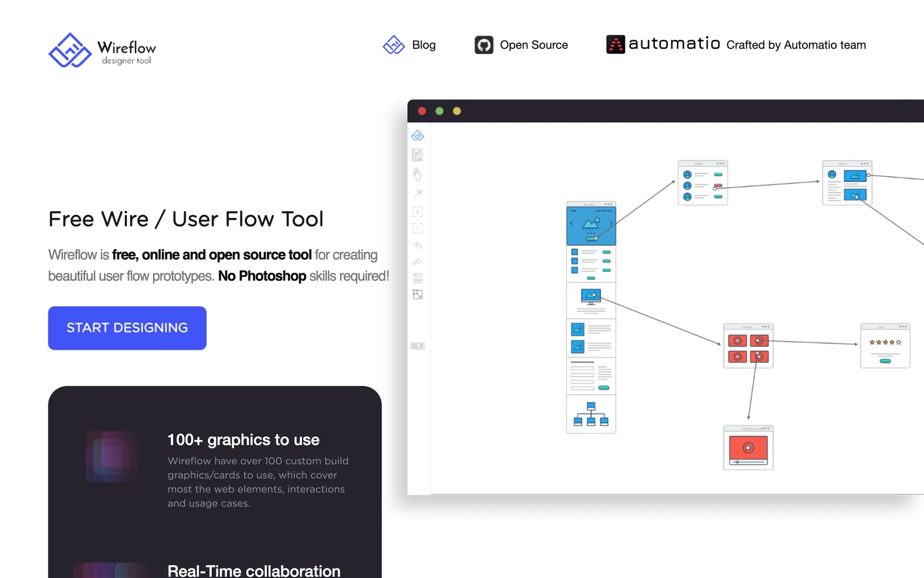The height and width of the screenshot is (578, 924).
Task: Click the layered graphics icon beside 100+ graphics
Action: click(x=112, y=457)
